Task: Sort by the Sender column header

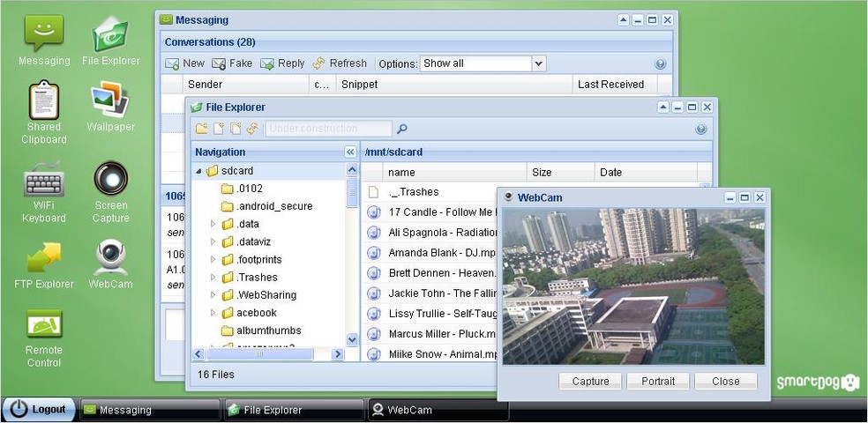Action: [x=246, y=85]
